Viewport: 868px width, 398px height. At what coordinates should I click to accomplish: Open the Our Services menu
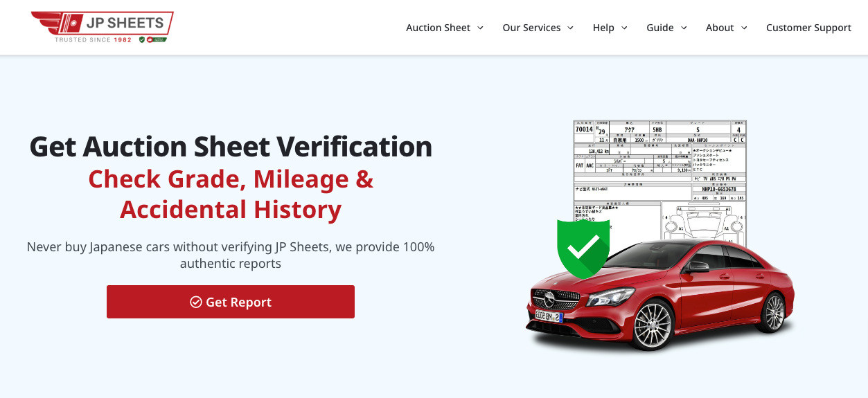pos(531,28)
